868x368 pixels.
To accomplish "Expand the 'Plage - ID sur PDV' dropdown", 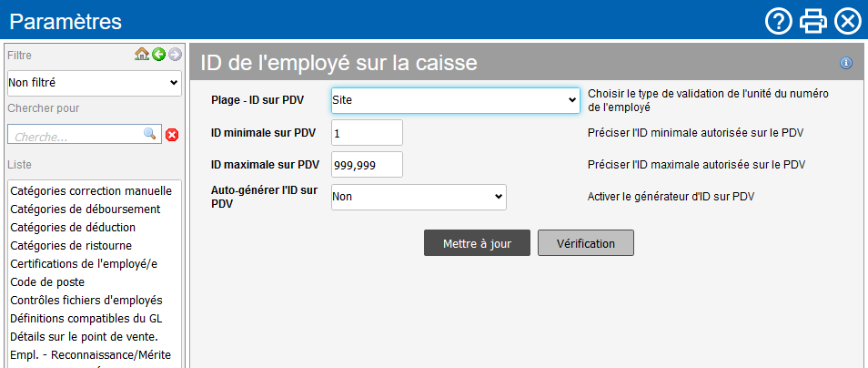I will pyautogui.click(x=455, y=99).
